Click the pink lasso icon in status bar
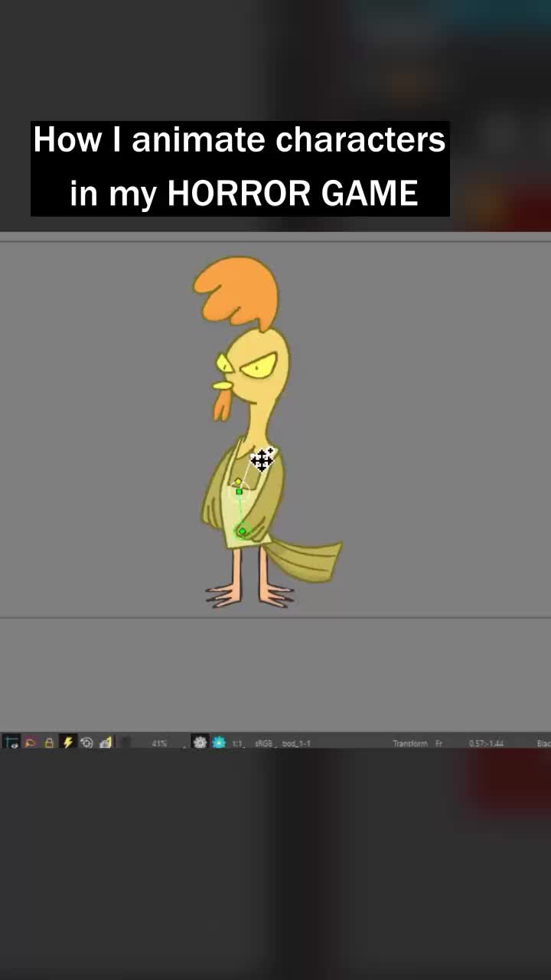The width and height of the screenshot is (551, 980). pyautogui.click(x=31, y=743)
